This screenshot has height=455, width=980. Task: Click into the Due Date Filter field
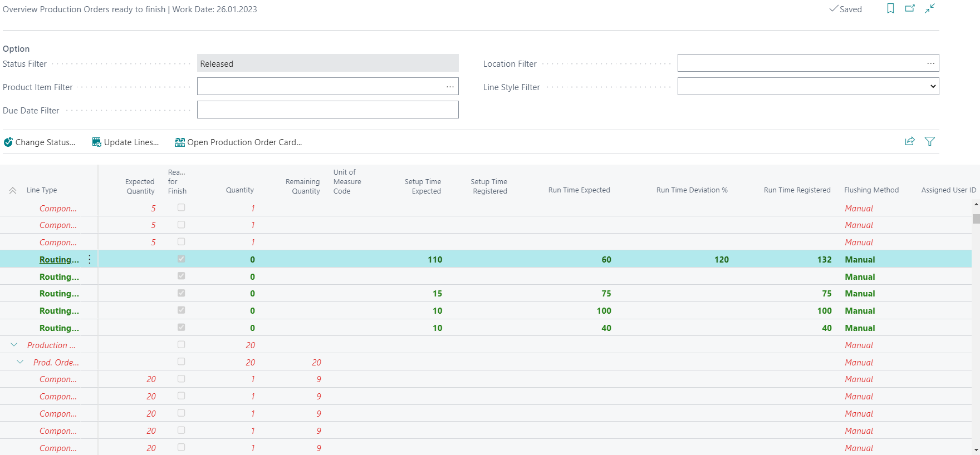tap(327, 110)
